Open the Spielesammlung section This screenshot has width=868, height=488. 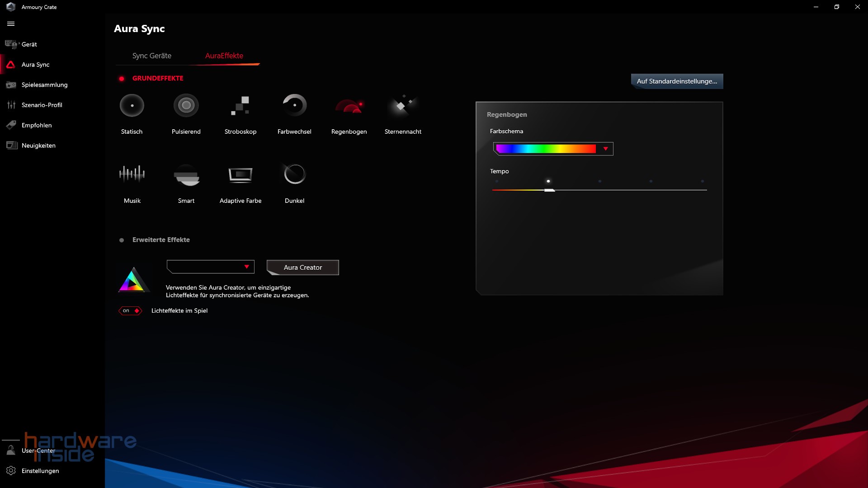[x=45, y=84]
